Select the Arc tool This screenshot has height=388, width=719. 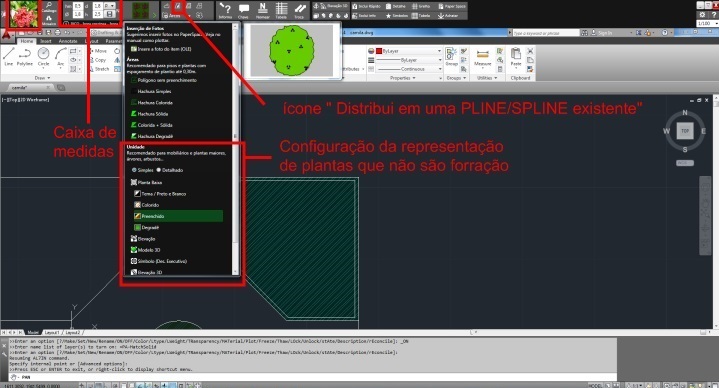[61, 57]
